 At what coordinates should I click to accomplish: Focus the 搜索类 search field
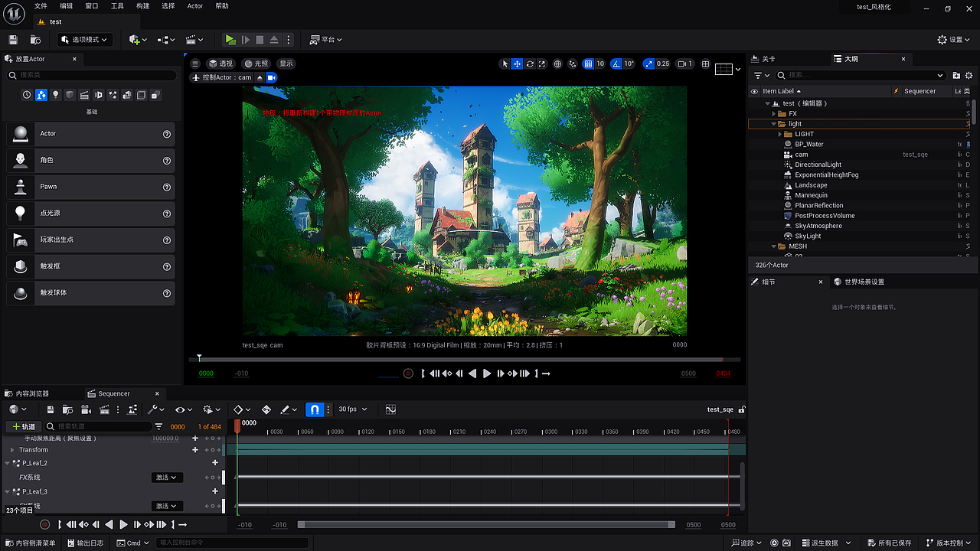point(92,75)
